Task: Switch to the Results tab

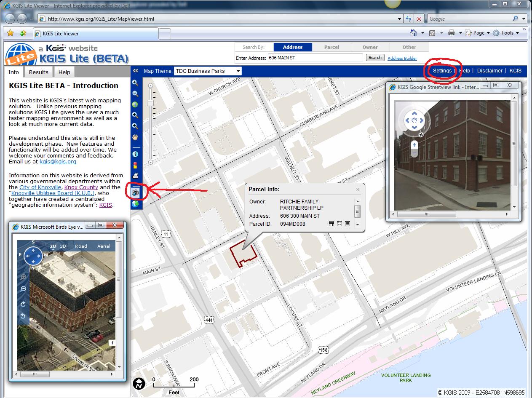Action: tap(38, 72)
